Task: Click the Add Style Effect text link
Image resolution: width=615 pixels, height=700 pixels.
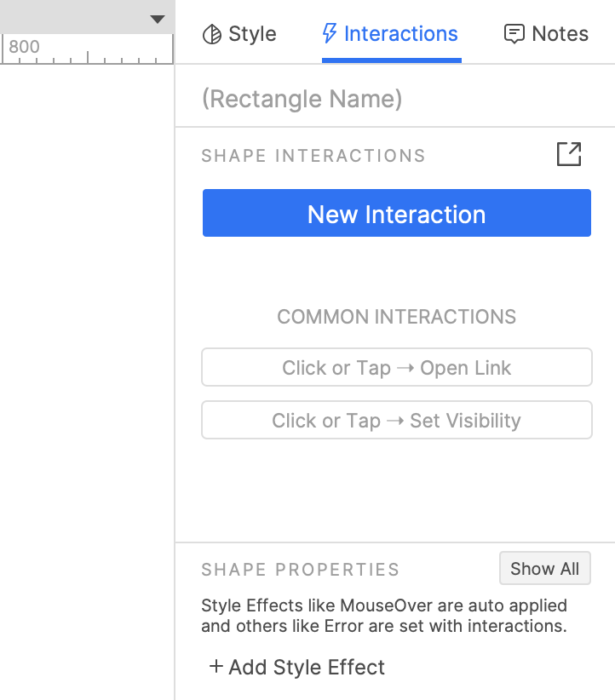Action: (x=307, y=667)
